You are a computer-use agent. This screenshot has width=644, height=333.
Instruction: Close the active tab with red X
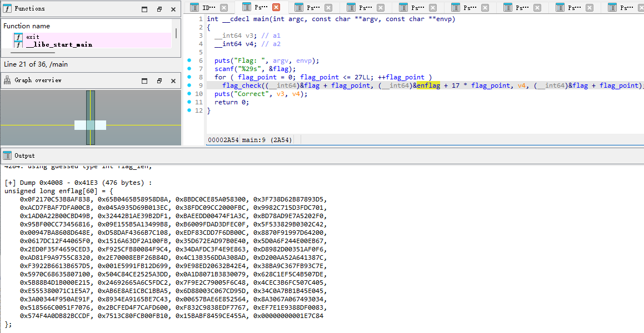click(276, 7)
